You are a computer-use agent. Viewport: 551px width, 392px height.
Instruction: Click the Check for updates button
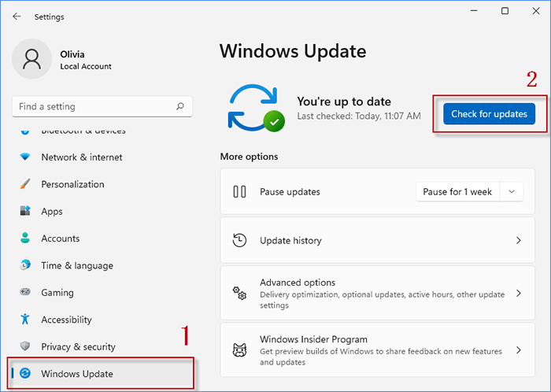click(x=489, y=114)
